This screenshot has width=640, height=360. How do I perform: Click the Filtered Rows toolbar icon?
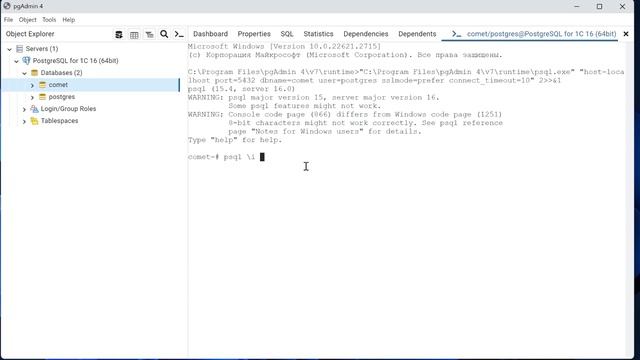149,35
